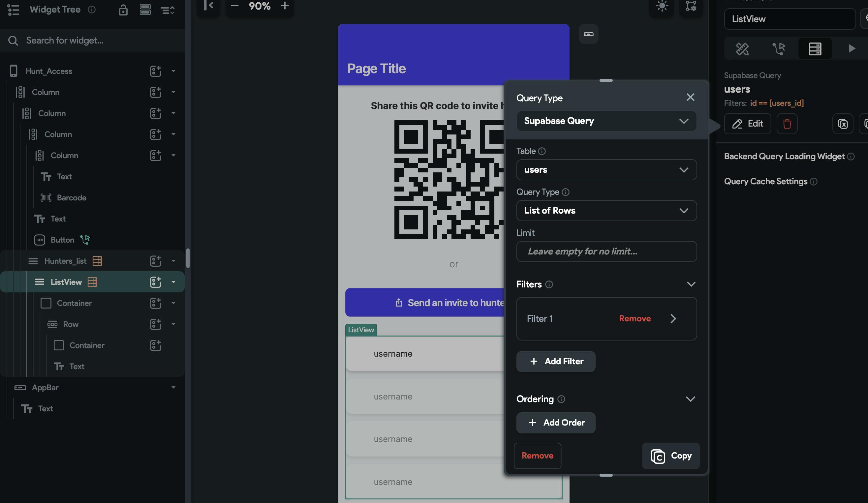Screen dimensions: 868x503
Task: Click the widget tree lock icon
Action: (x=123, y=10)
